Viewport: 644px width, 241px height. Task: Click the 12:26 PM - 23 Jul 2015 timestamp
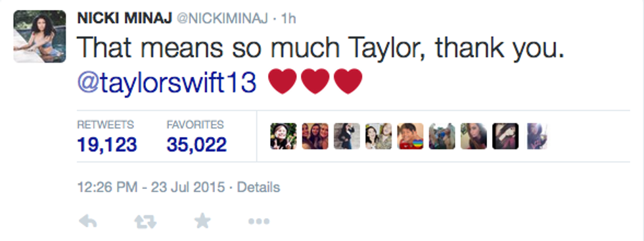[x=151, y=188]
